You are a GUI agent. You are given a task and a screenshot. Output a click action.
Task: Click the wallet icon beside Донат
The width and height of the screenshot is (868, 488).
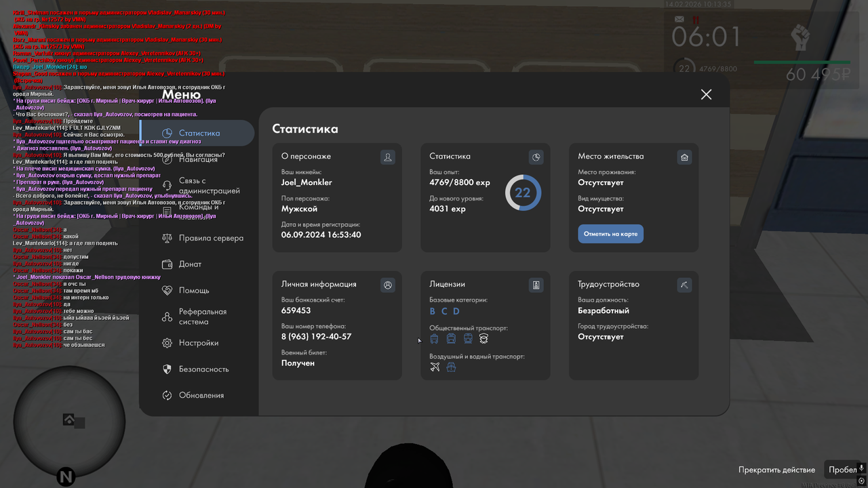tap(167, 264)
